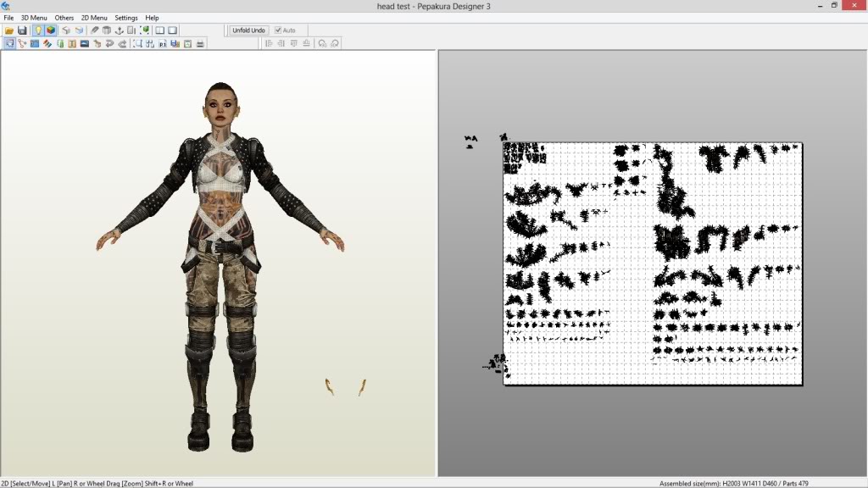This screenshot has width=868, height=488.
Task: Click the anchor icon in the toolbar
Action: click(x=119, y=30)
